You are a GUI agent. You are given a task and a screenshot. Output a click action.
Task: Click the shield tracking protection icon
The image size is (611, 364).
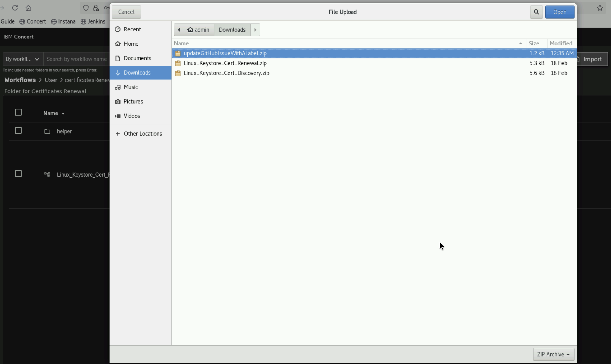tap(86, 8)
